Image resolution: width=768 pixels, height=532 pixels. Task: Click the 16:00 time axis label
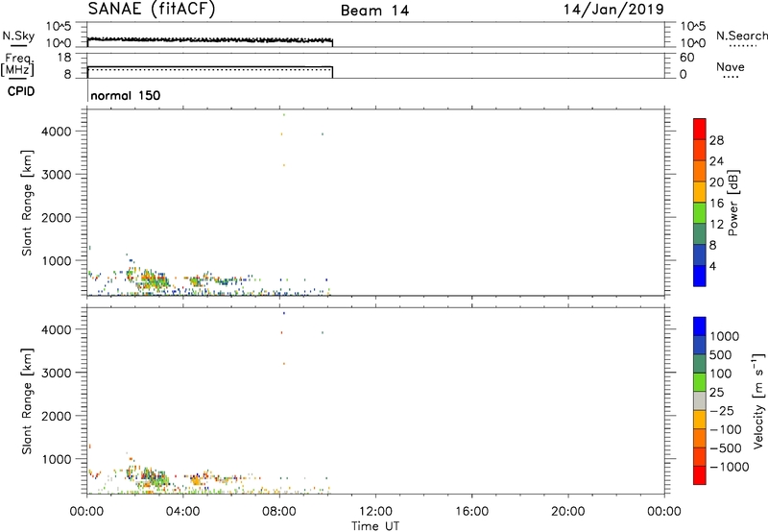click(471, 512)
